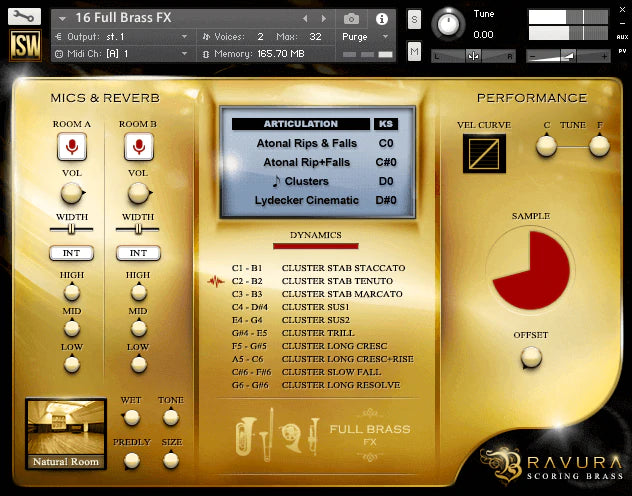Adjust the output volume slider
Image resolution: width=632 pixels, height=496 pixels.
tap(568, 56)
